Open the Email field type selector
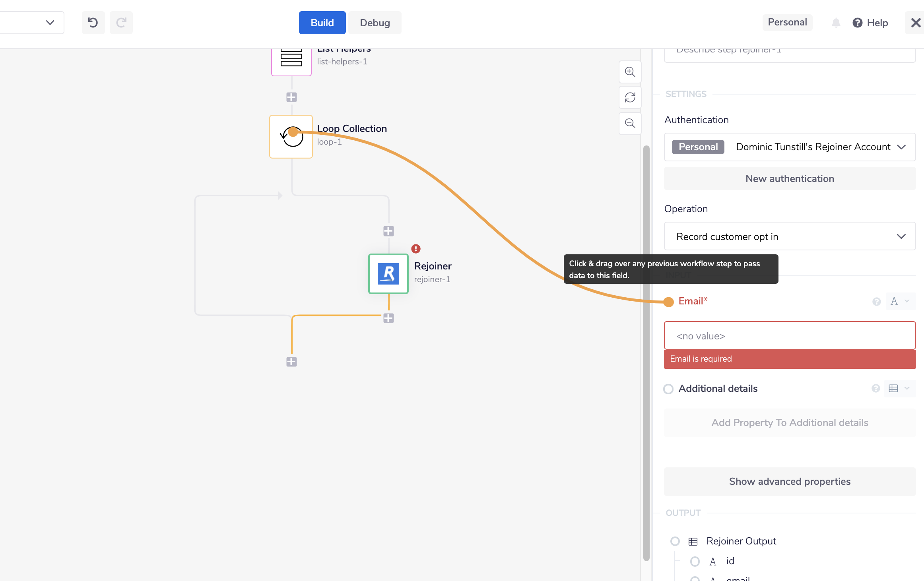This screenshot has height=581, width=924. click(x=900, y=301)
